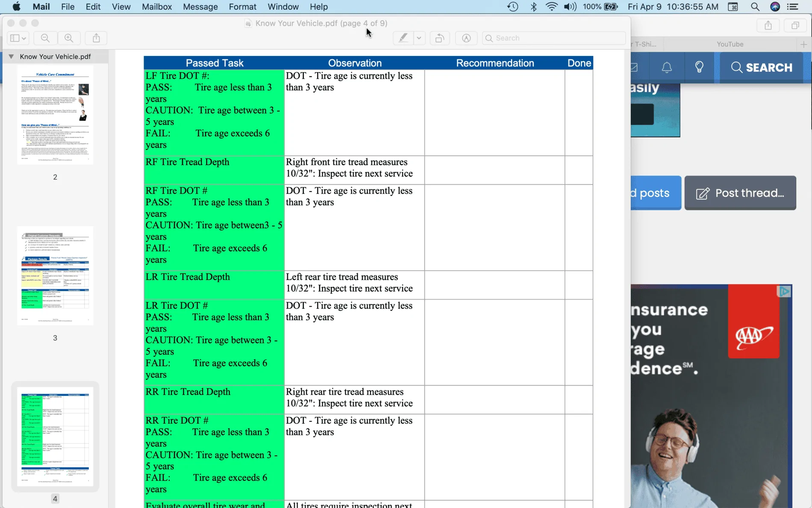Collapse the Know Your Vehicle.pdf disclosure triangle
812x508 pixels.
pos(11,56)
